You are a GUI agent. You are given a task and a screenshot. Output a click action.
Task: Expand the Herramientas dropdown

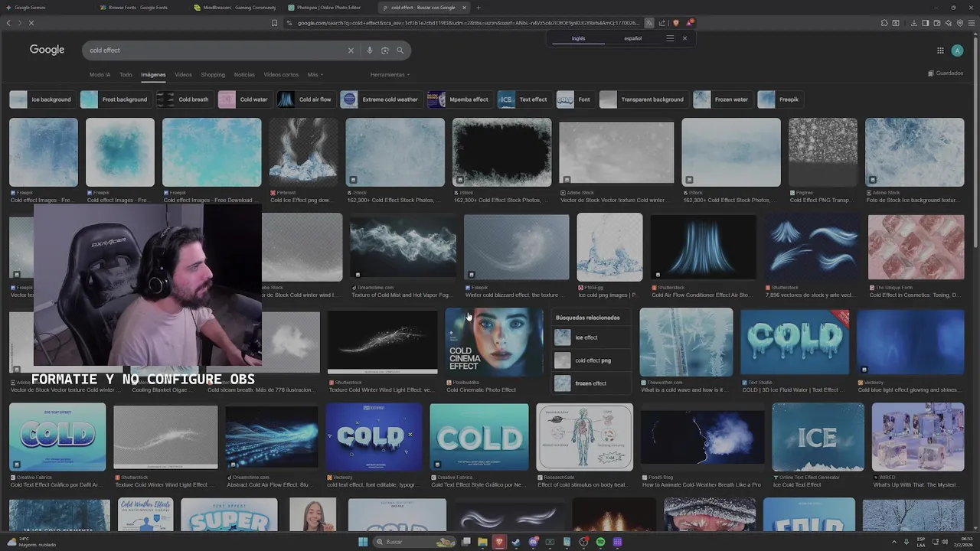click(390, 75)
